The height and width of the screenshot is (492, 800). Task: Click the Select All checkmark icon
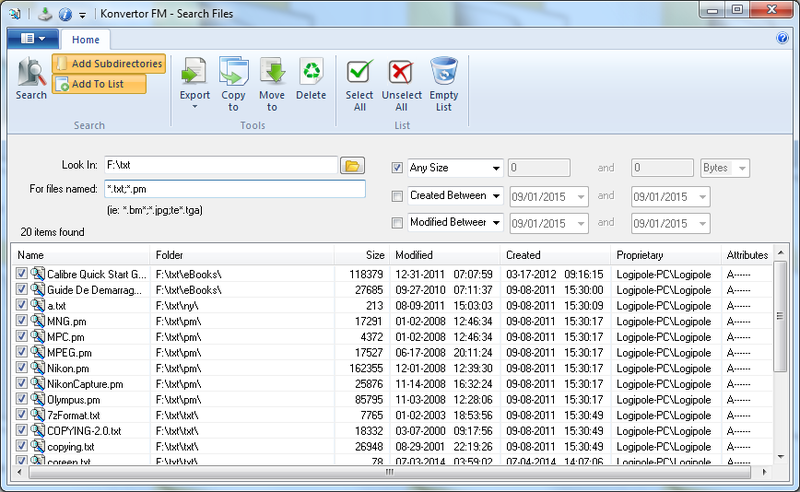click(360, 71)
